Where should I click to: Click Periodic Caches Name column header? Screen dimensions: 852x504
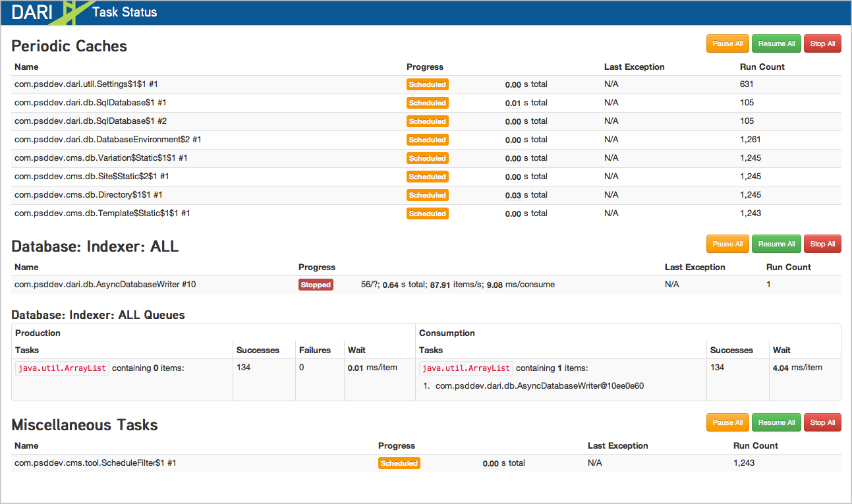pyautogui.click(x=26, y=67)
